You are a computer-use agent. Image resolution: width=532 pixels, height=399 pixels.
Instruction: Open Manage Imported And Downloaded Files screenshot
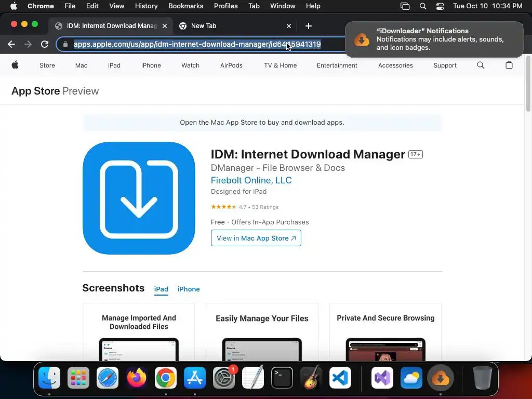point(139,332)
